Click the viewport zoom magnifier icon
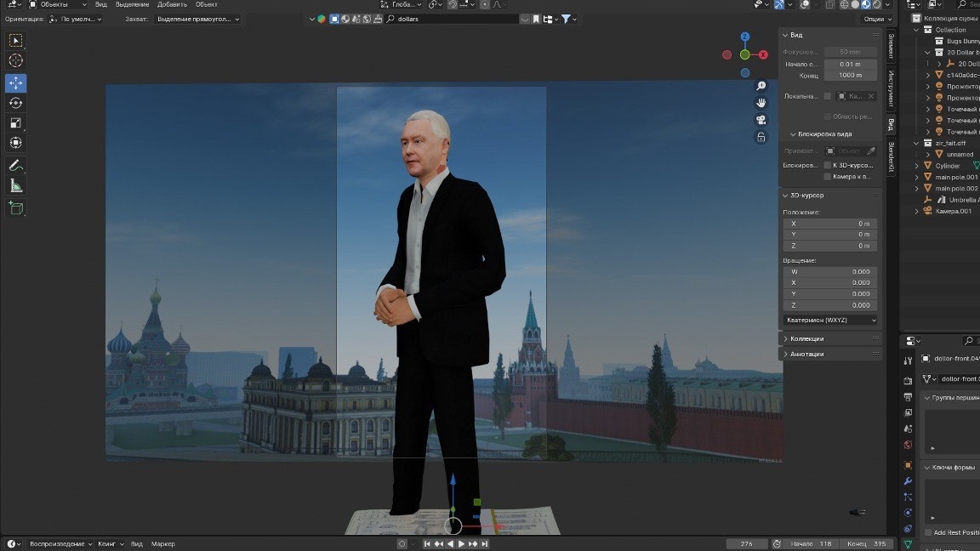This screenshot has width=980, height=551. tap(761, 86)
